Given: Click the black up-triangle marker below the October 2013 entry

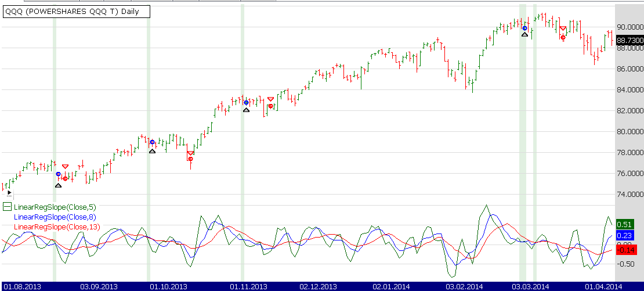Looking at the screenshot, I should tap(152, 151).
